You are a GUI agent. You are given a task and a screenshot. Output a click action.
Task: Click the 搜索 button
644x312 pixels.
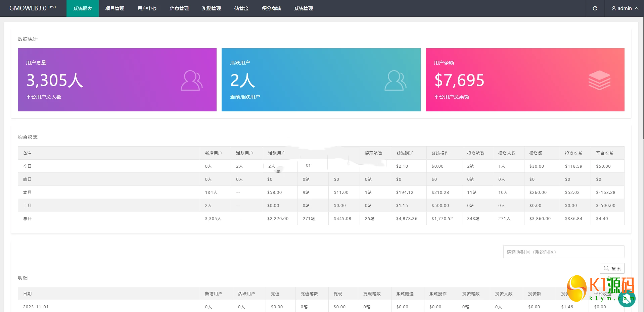point(612,268)
